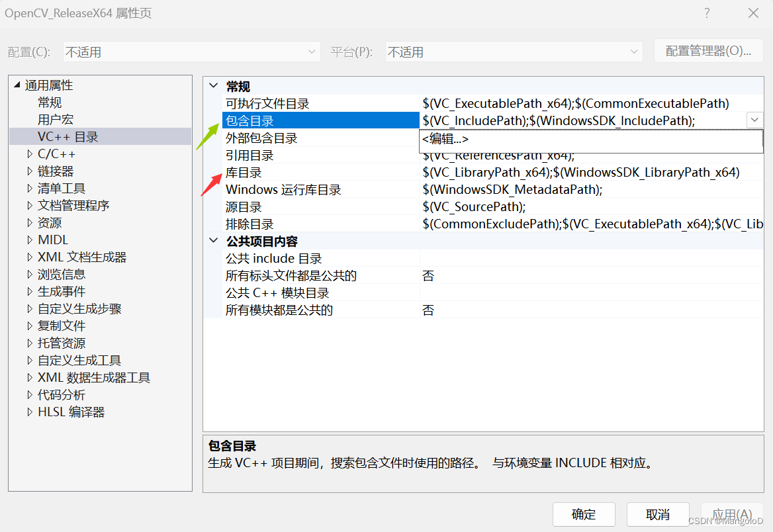Expand the 自定义生成工具 node
Screen dimensions: 773x532
(x=30, y=361)
